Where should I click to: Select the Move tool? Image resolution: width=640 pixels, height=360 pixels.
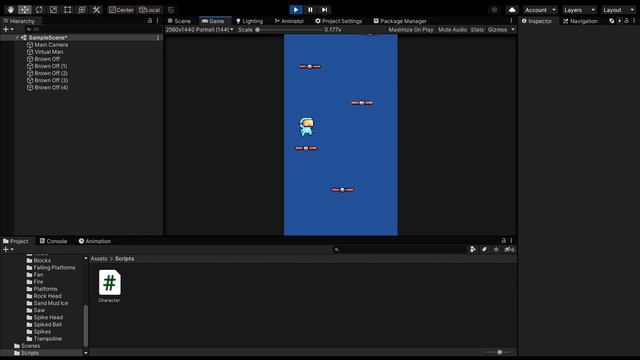coord(24,9)
